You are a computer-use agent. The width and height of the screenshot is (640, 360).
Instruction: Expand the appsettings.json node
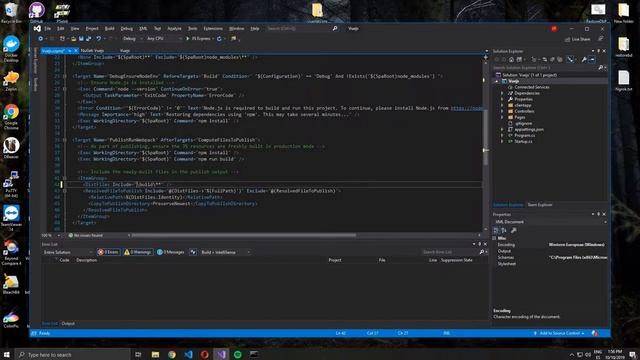[x=502, y=129]
